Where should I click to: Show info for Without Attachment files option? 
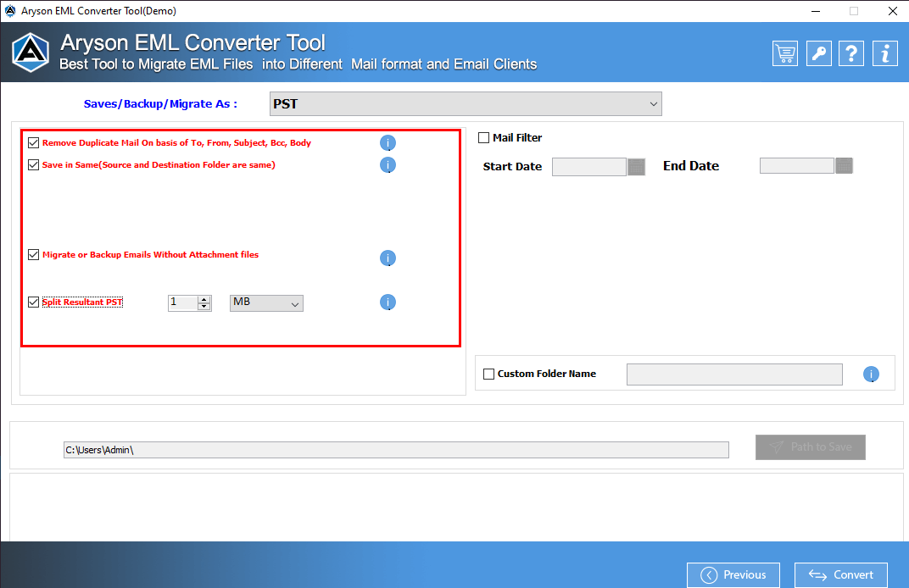tap(388, 258)
